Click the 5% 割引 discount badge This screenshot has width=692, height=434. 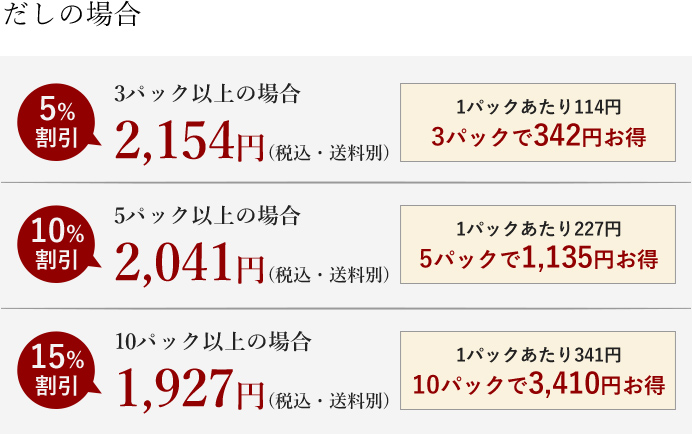click(57, 122)
